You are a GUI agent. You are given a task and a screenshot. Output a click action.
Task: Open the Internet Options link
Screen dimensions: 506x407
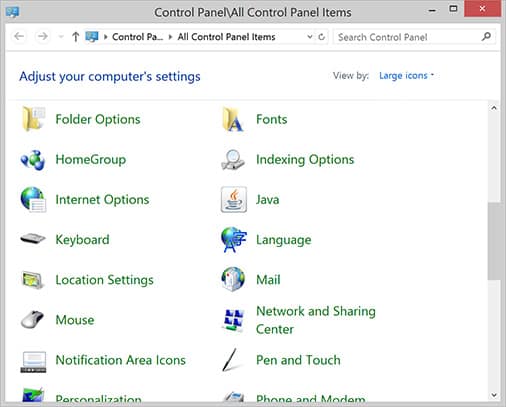coord(102,200)
